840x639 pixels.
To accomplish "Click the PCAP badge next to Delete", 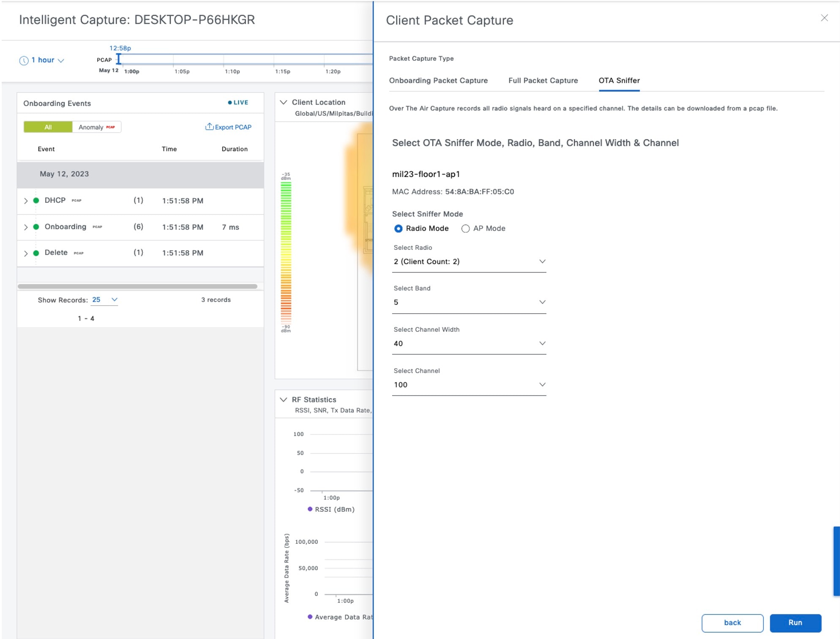I will pos(79,253).
